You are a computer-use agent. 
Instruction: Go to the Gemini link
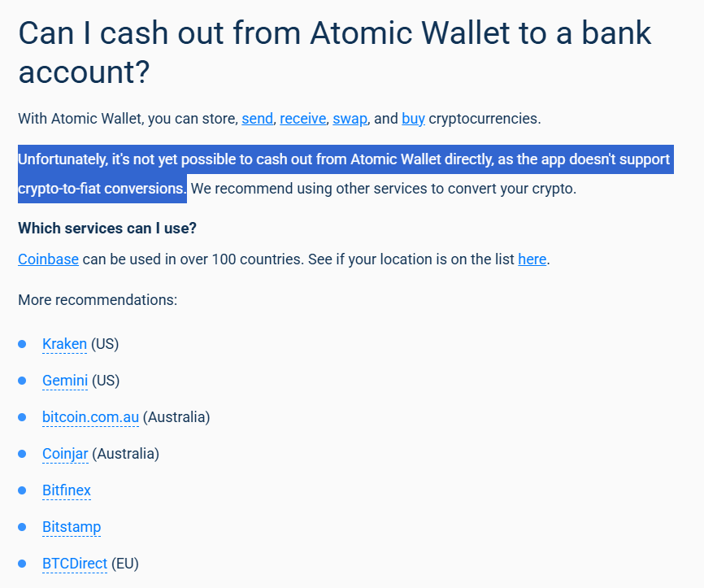(x=65, y=381)
